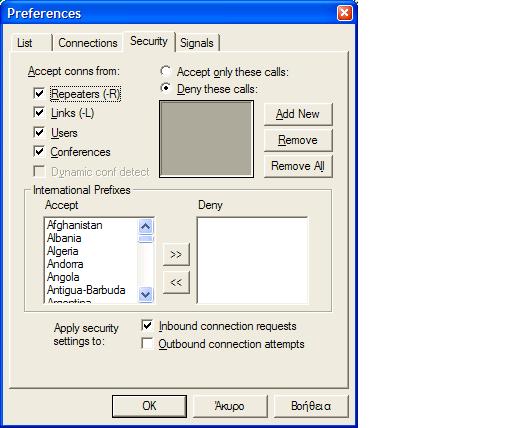Open the Signals tab

(197, 43)
